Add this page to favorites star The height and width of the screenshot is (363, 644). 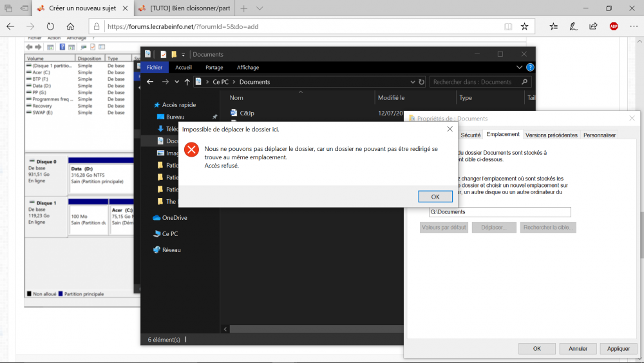pyautogui.click(x=525, y=26)
